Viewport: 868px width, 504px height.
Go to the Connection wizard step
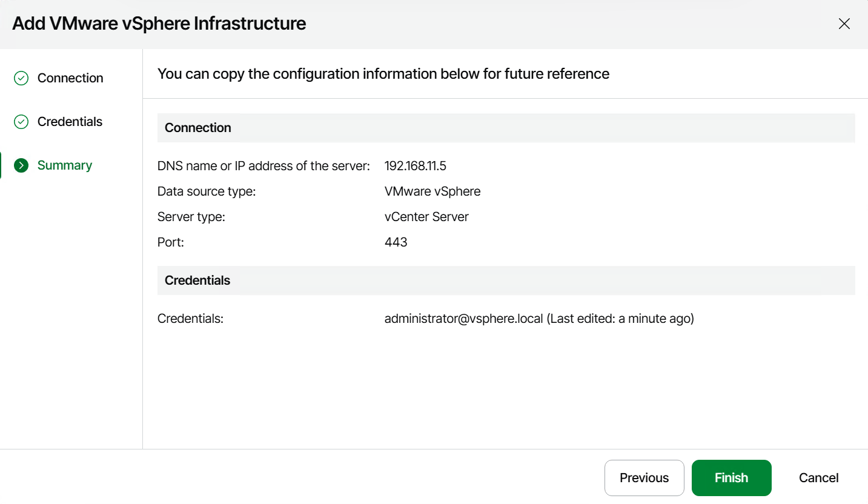pos(70,78)
